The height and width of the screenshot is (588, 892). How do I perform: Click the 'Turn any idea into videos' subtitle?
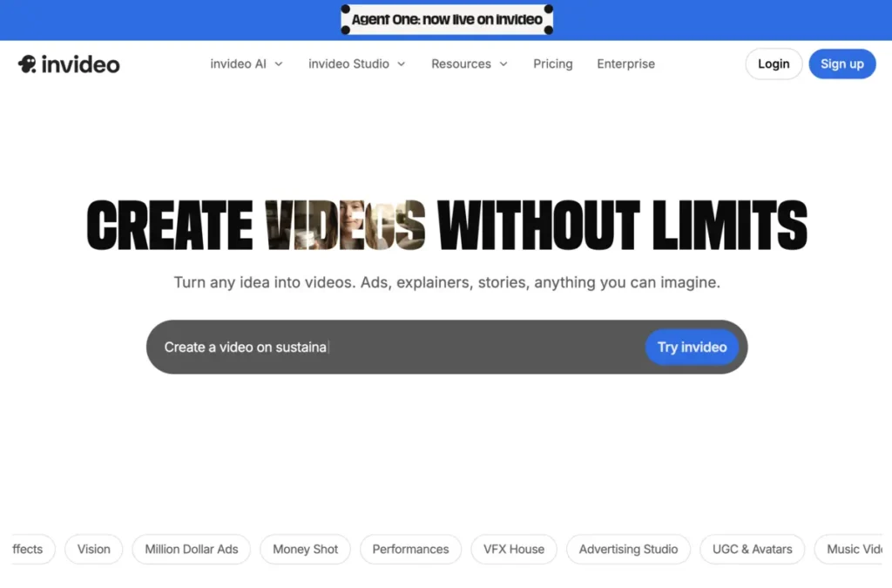pos(447,282)
